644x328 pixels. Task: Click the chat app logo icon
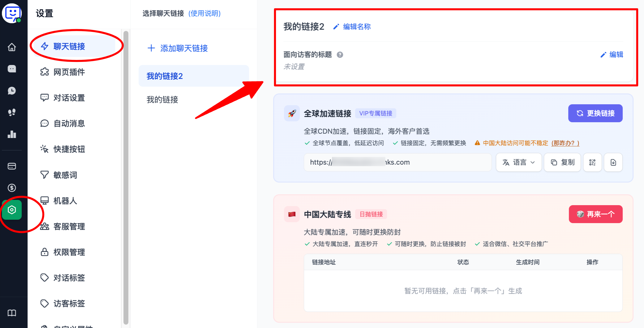[x=12, y=13]
